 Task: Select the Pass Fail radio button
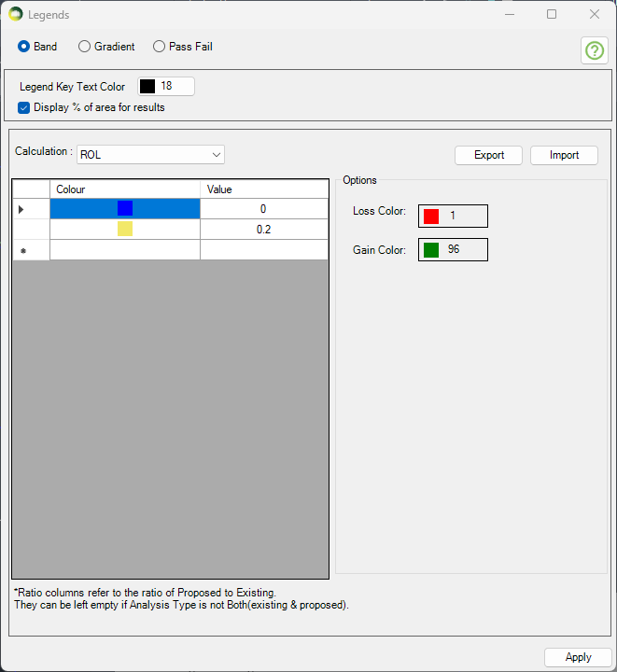click(x=183, y=47)
